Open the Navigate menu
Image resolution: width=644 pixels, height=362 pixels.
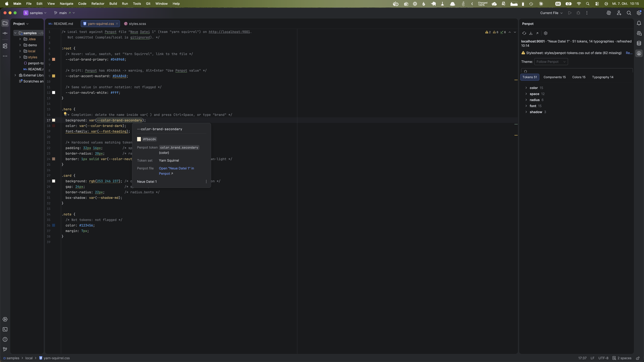tap(66, 4)
